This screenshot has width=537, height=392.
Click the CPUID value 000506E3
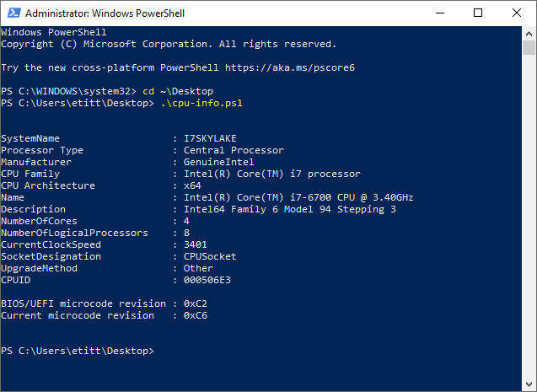[x=207, y=280]
